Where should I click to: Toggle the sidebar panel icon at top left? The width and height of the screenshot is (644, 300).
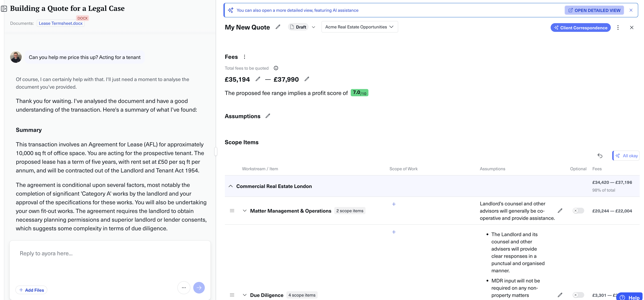coord(4,9)
